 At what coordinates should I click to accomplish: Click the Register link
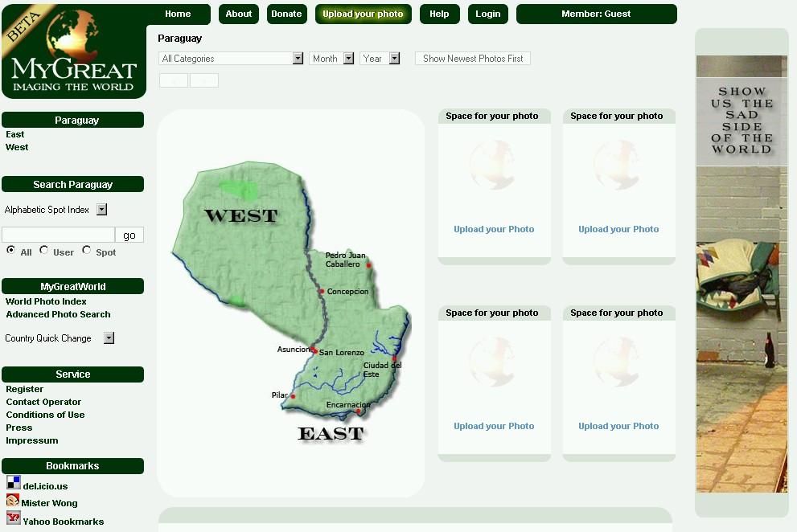(24, 389)
